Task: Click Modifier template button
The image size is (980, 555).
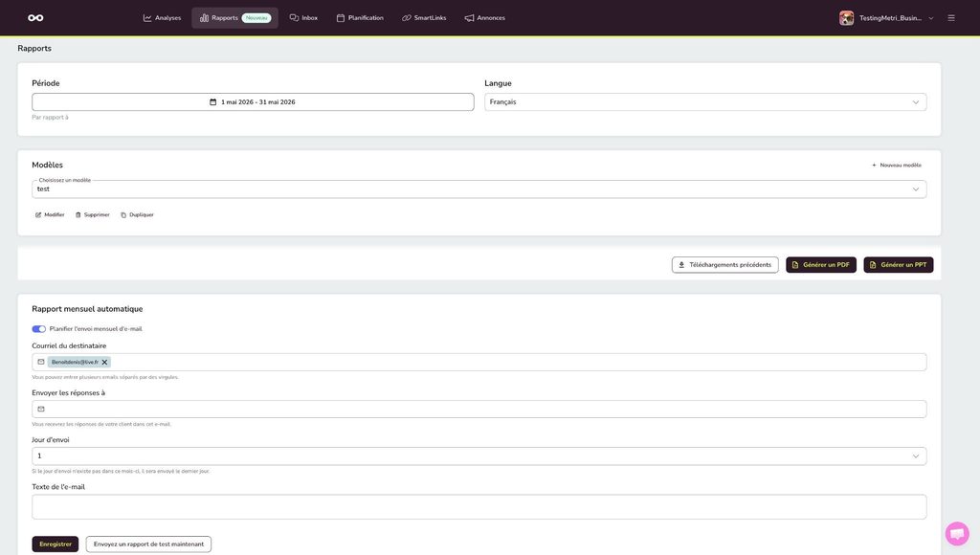Action: tap(50, 214)
